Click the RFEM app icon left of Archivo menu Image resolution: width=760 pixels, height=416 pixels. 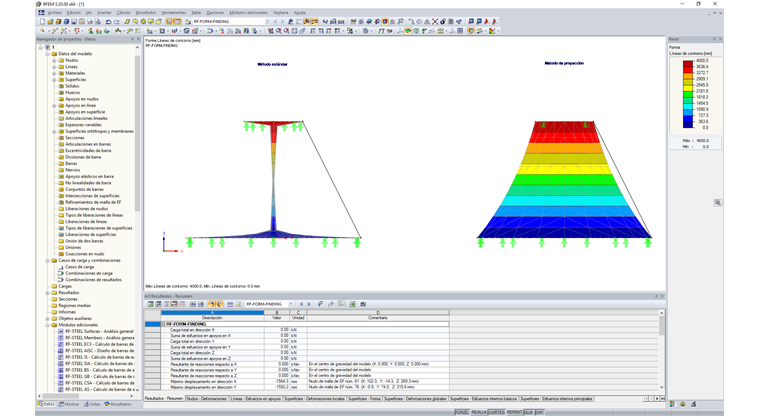41,13
